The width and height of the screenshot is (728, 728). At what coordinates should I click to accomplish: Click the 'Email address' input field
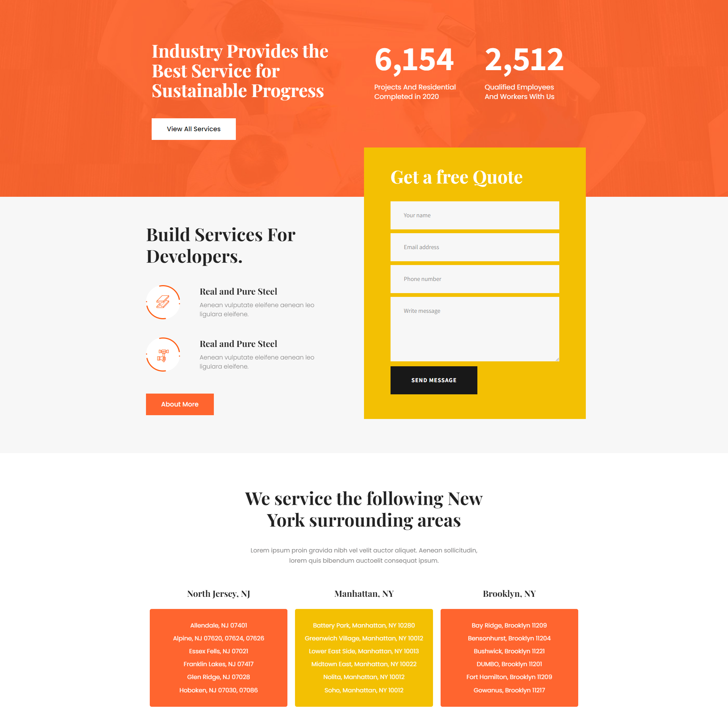[475, 247]
